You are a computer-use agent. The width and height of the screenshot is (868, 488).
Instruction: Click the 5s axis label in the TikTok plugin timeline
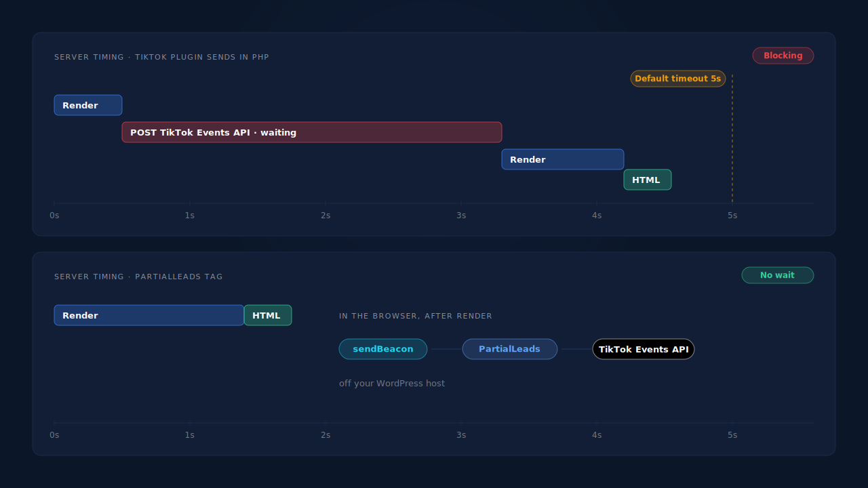[732, 216]
